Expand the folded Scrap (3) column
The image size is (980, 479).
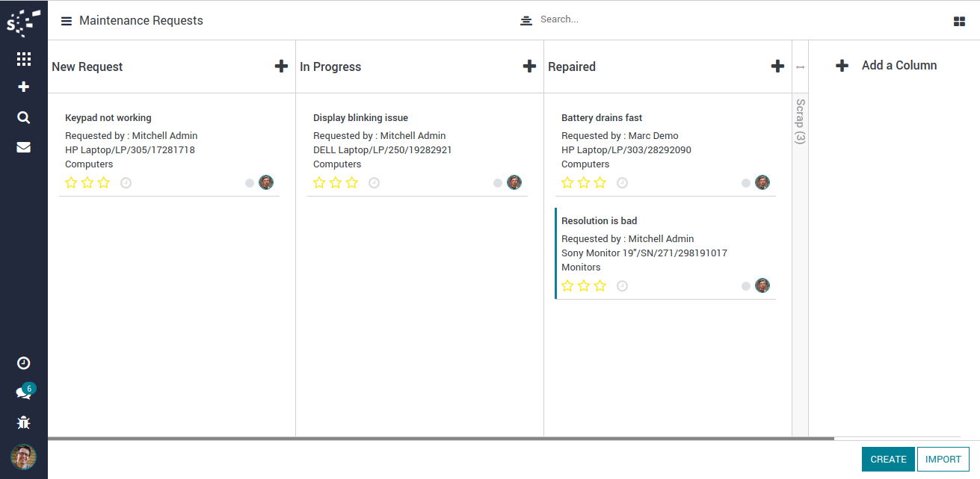800,120
